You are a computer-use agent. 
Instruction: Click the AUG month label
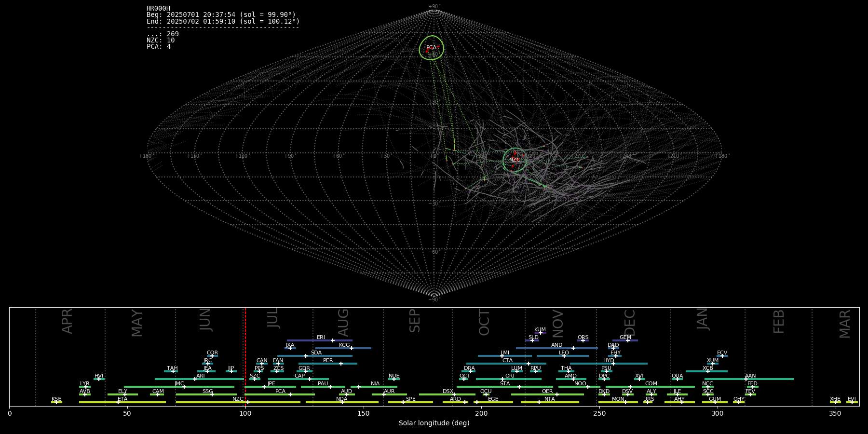[343, 323]
